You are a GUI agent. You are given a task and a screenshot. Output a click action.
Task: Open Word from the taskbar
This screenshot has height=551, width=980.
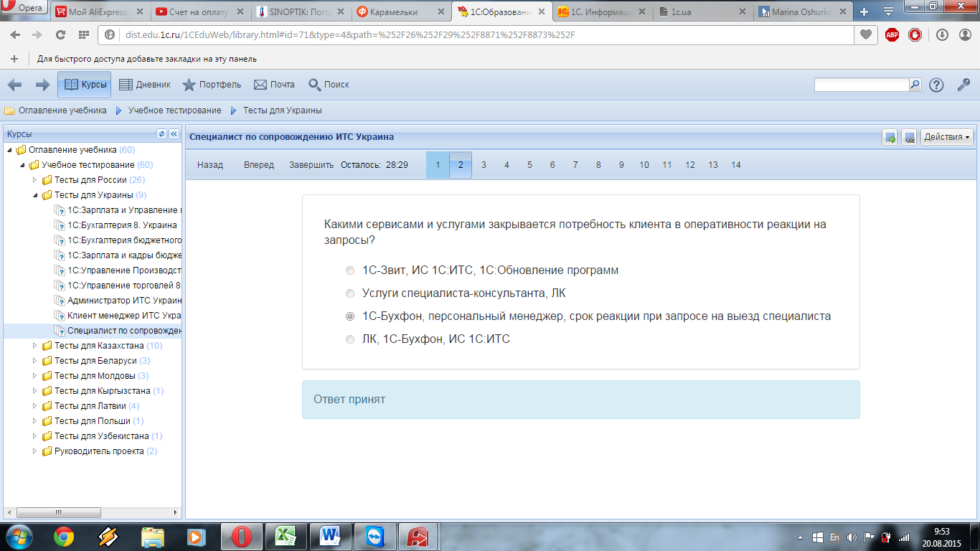pyautogui.click(x=331, y=536)
